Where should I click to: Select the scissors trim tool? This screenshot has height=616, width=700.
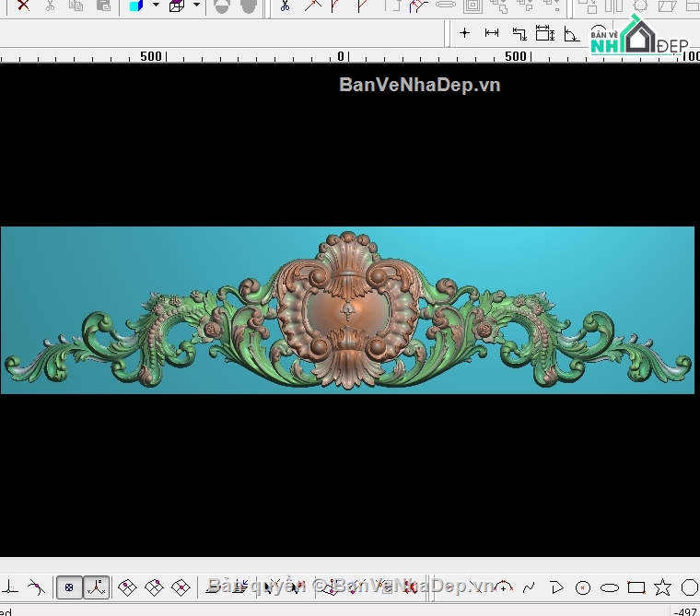tap(285, 6)
